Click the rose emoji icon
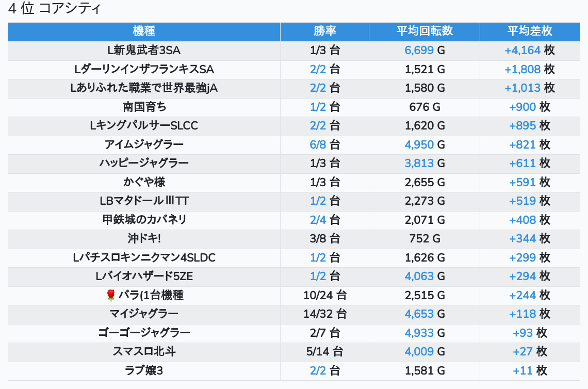This screenshot has height=389, width=588. [110, 295]
